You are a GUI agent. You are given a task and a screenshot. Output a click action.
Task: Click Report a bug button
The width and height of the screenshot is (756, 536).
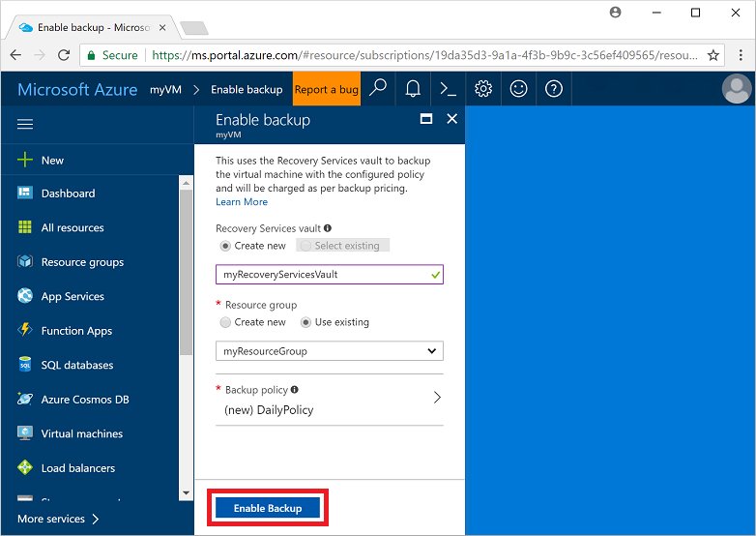(327, 89)
